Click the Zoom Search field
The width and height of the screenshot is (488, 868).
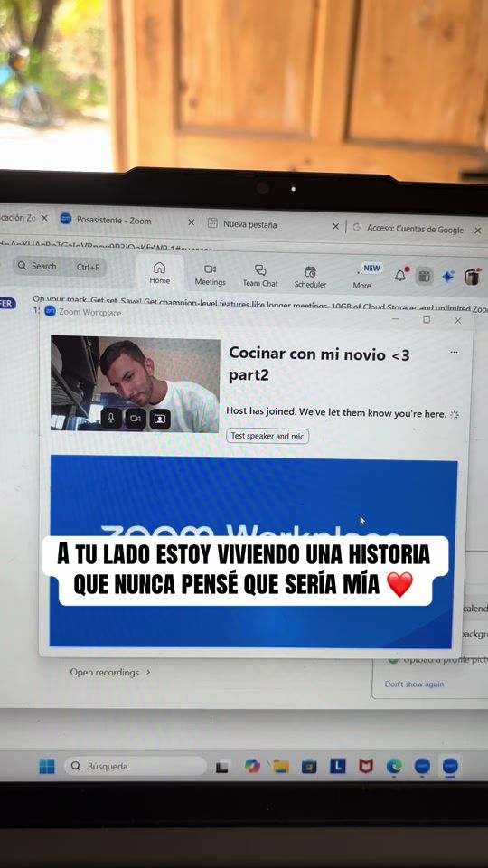[60, 266]
